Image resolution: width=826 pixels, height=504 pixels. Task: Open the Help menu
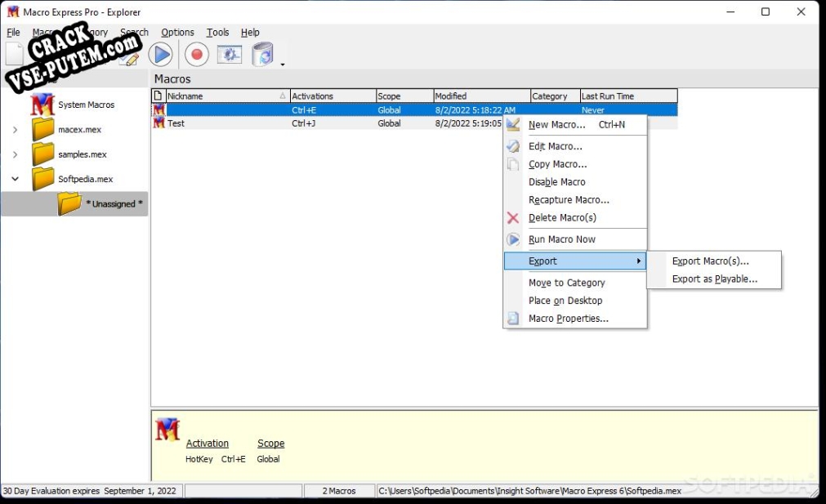point(250,32)
